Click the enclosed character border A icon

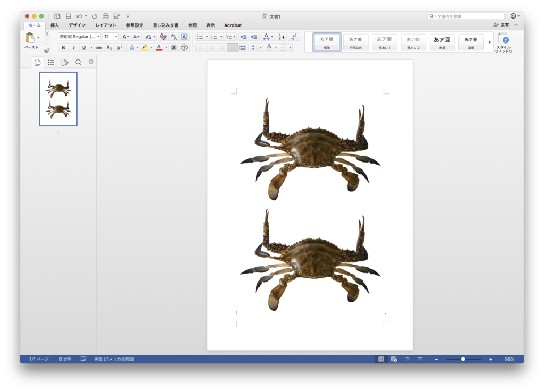[184, 37]
